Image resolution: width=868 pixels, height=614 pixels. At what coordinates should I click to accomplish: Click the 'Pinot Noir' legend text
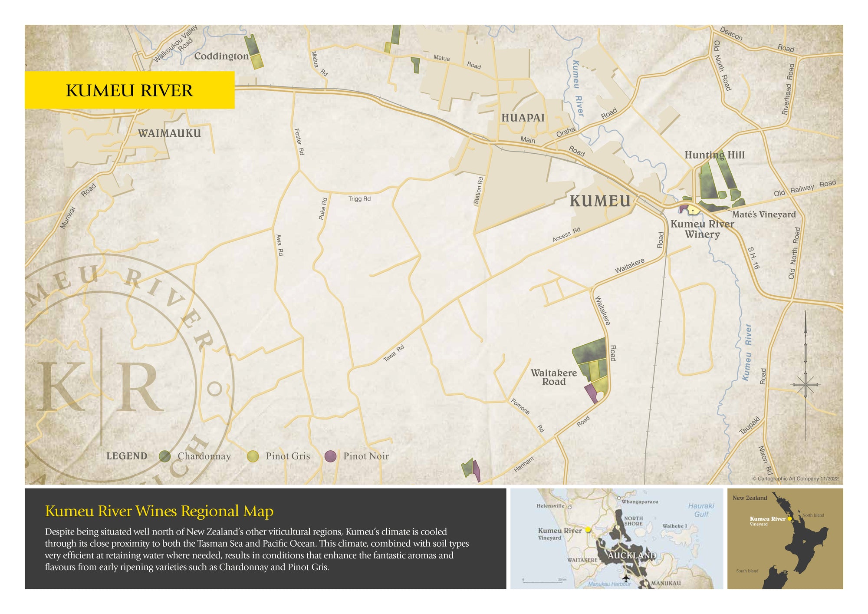point(366,456)
